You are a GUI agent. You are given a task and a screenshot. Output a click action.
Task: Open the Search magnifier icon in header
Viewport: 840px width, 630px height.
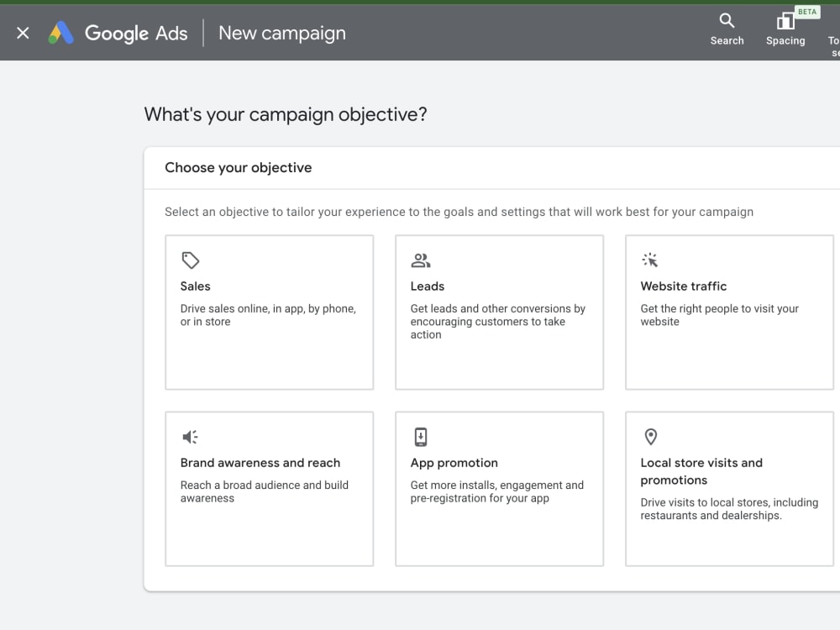[727, 21]
